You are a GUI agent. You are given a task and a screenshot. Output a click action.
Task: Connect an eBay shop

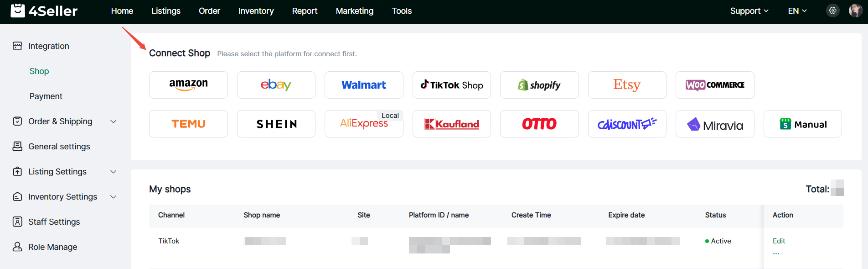coord(276,85)
